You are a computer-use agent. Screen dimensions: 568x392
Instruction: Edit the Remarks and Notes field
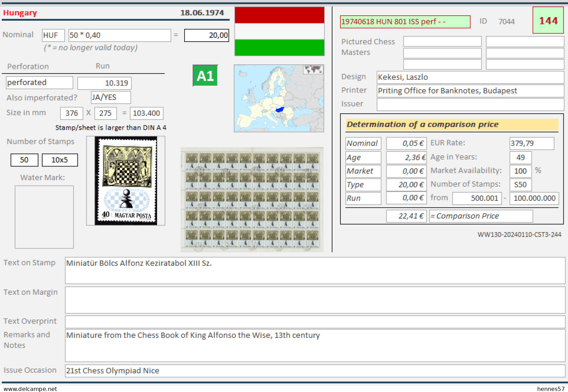315,345
